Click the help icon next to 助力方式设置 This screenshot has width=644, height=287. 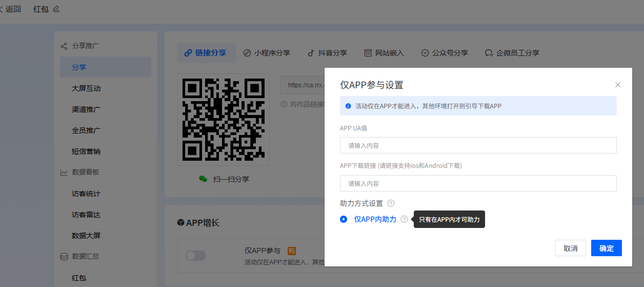[x=391, y=203]
